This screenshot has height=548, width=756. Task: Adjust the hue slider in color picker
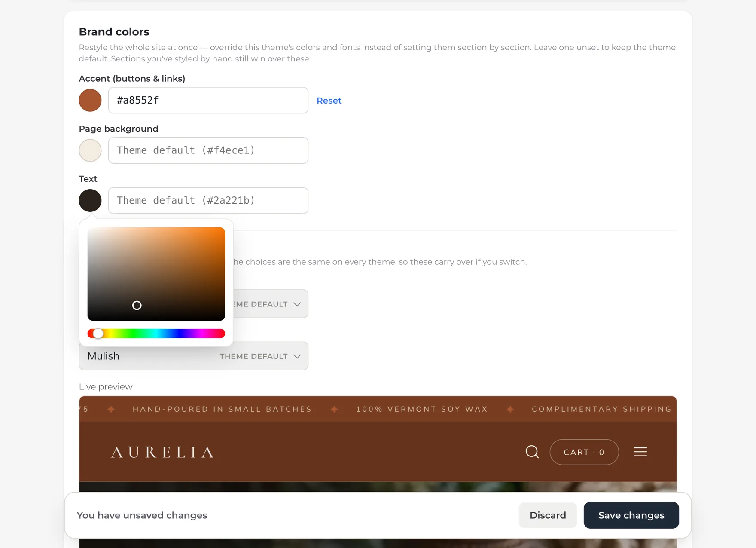coord(156,334)
